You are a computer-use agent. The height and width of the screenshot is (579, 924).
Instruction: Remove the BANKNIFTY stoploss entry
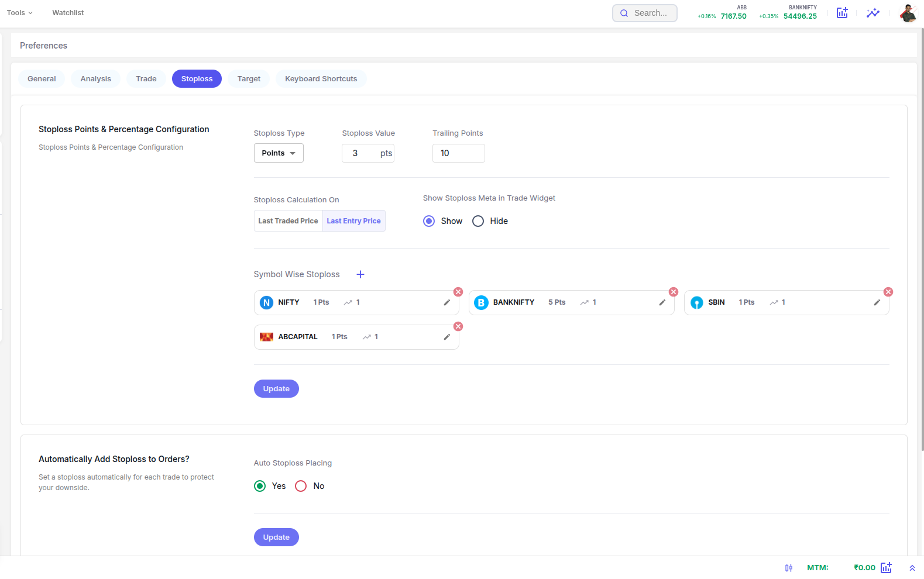[x=674, y=292]
